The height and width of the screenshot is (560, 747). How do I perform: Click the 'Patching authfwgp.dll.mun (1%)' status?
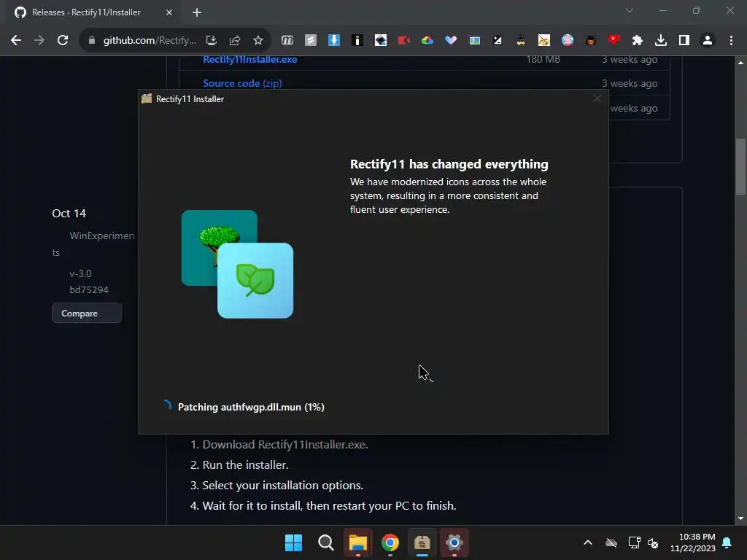[251, 407]
